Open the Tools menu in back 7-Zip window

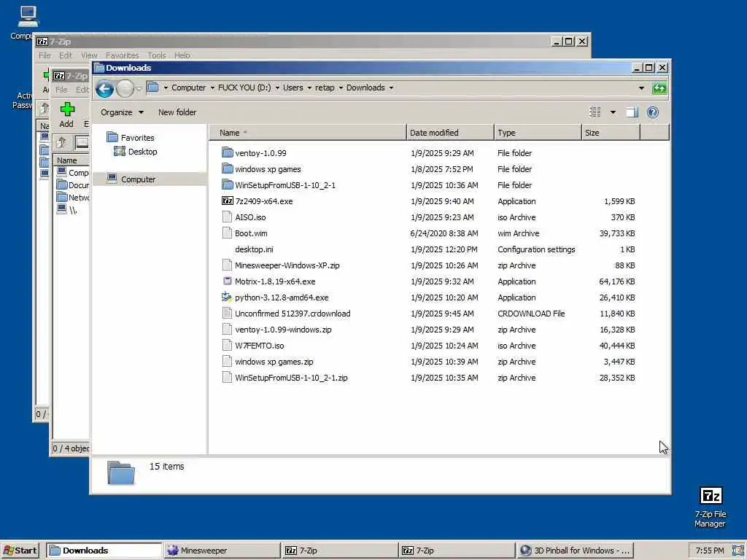157,55
